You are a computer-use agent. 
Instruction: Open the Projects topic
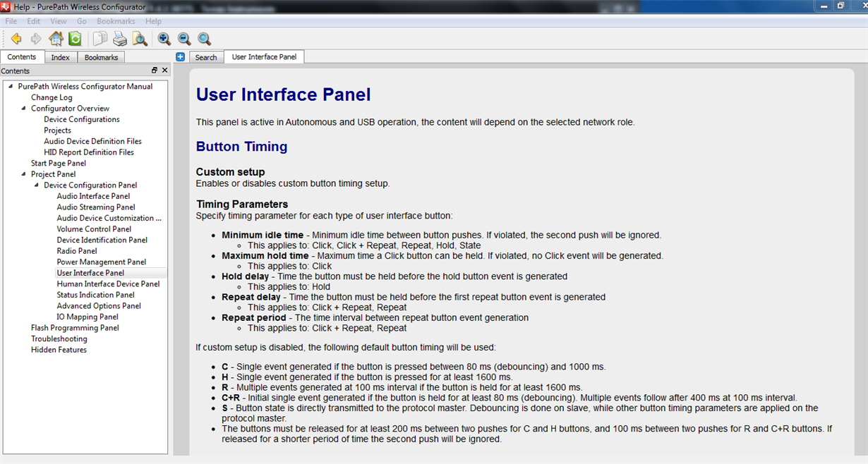[57, 130]
